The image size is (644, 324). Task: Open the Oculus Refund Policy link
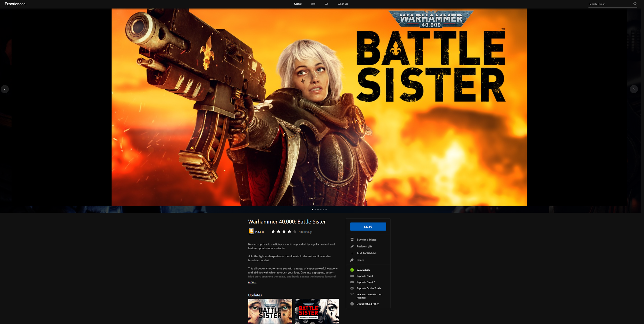point(367,304)
